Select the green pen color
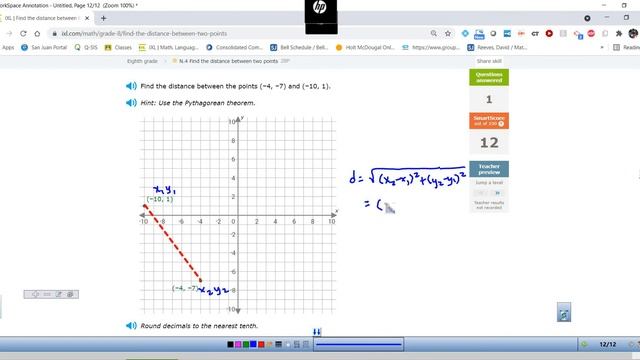The width and height of the screenshot is (640, 360). (x=246, y=344)
